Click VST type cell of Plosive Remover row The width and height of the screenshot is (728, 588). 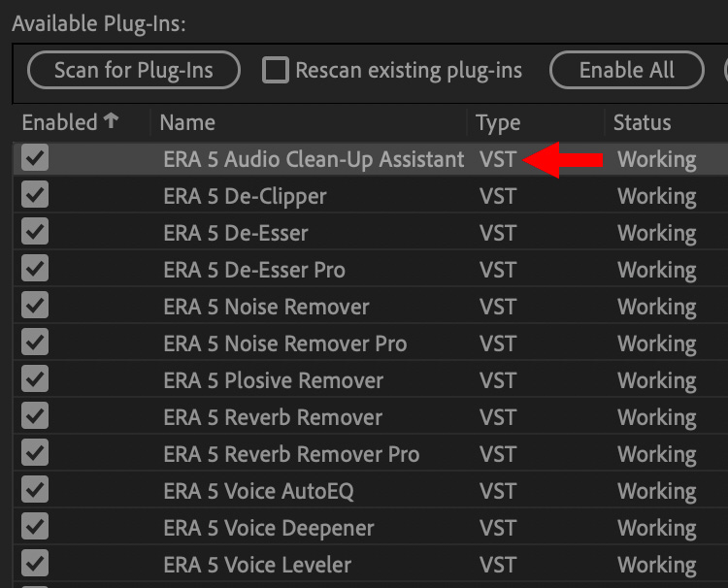pos(498,380)
